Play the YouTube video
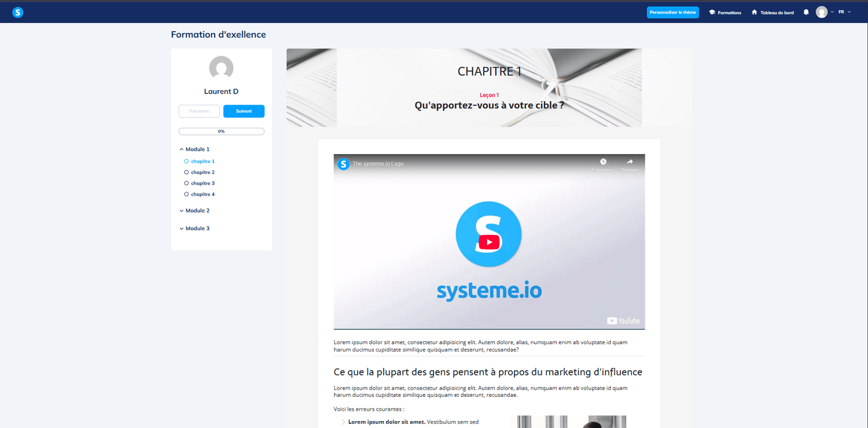868x428 pixels. pyautogui.click(x=489, y=242)
